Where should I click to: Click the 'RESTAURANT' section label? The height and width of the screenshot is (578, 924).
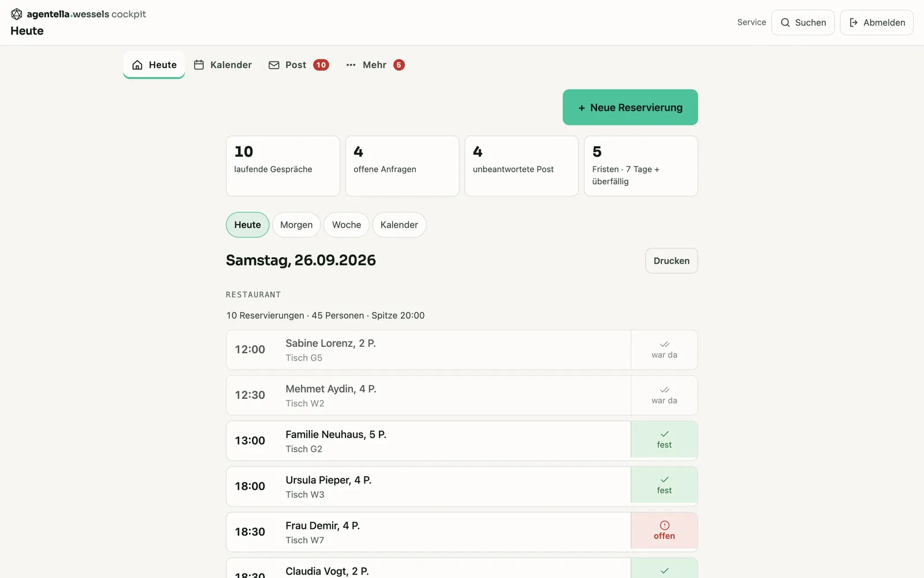click(253, 295)
